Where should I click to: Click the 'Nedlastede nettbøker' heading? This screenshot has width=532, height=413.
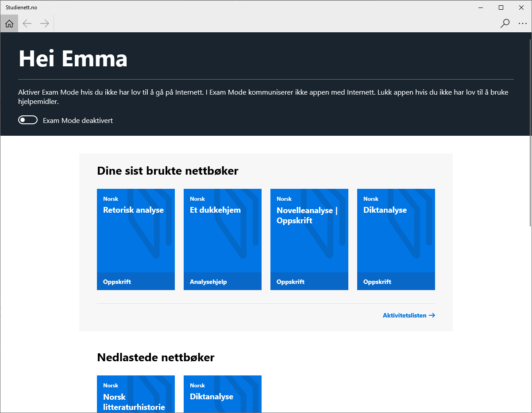point(156,357)
